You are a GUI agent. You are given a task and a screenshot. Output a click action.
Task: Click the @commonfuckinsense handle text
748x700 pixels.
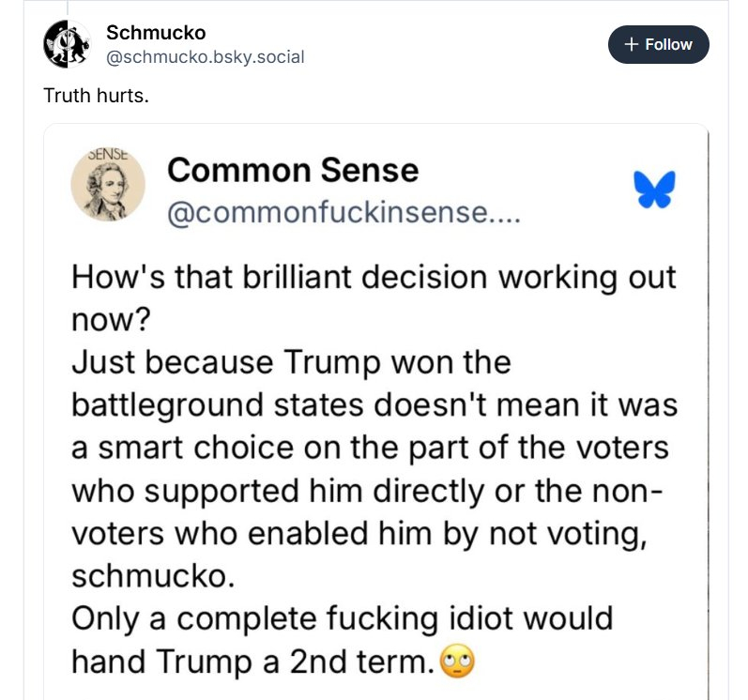343,214
